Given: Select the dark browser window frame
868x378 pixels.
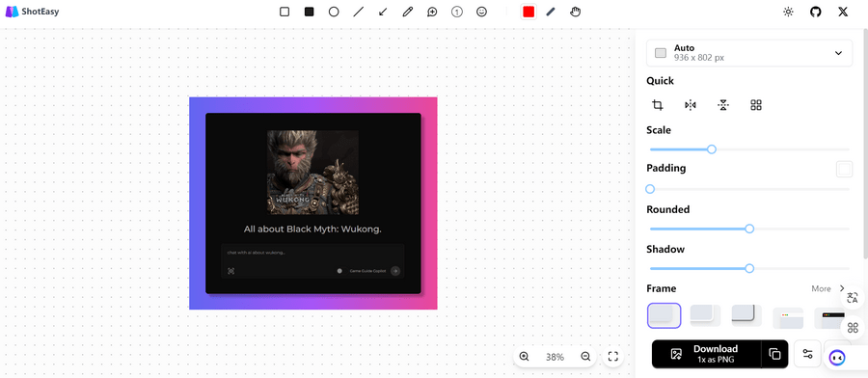Looking at the screenshot, I should (x=829, y=317).
